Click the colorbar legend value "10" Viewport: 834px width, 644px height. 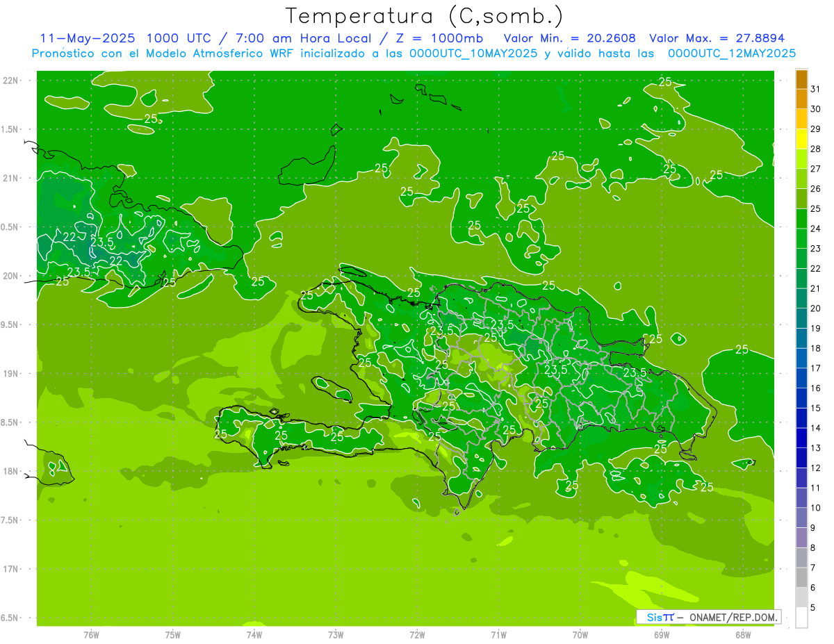click(x=815, y=508)
